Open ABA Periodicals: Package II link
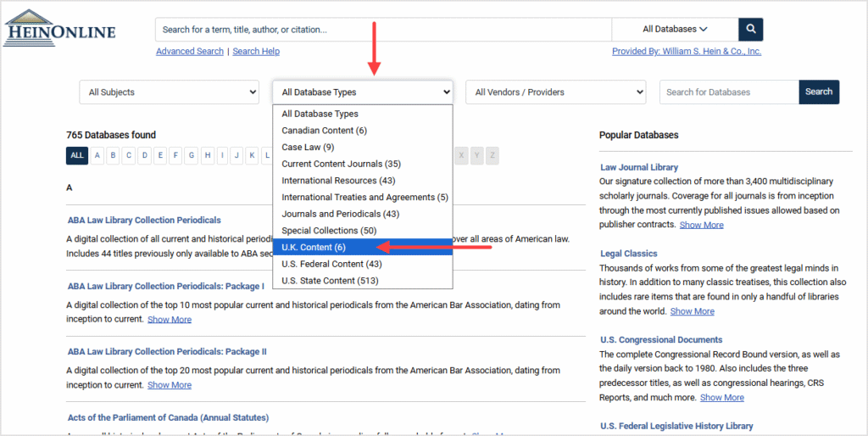The image size is (868, 436). click(x=167, y=352)
